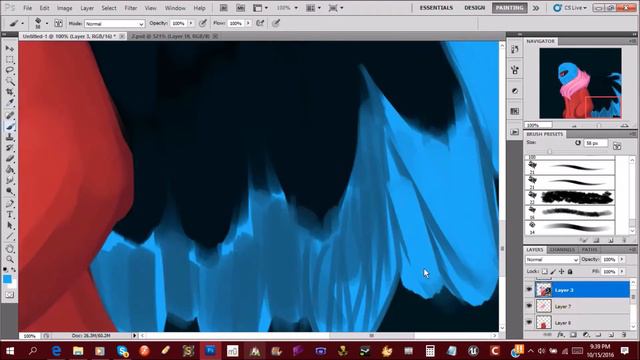Select the Hand tool
The image size is (640, 360).
click(9, 249)
